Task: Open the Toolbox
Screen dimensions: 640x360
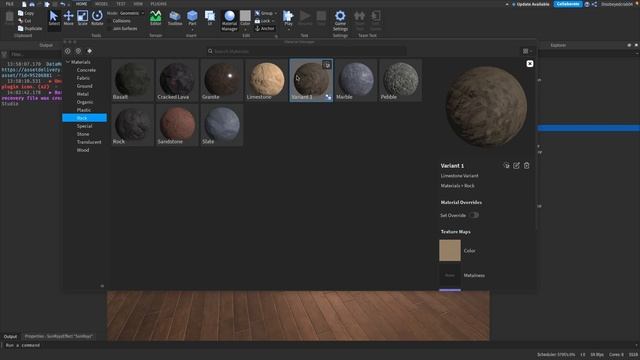Action: (x=175, y=18)
